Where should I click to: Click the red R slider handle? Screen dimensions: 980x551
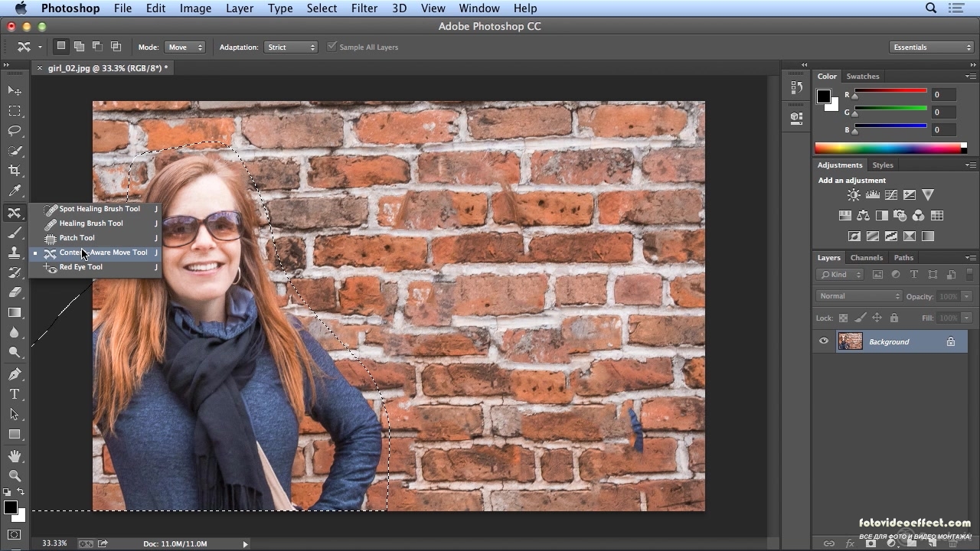pos(855,96)
